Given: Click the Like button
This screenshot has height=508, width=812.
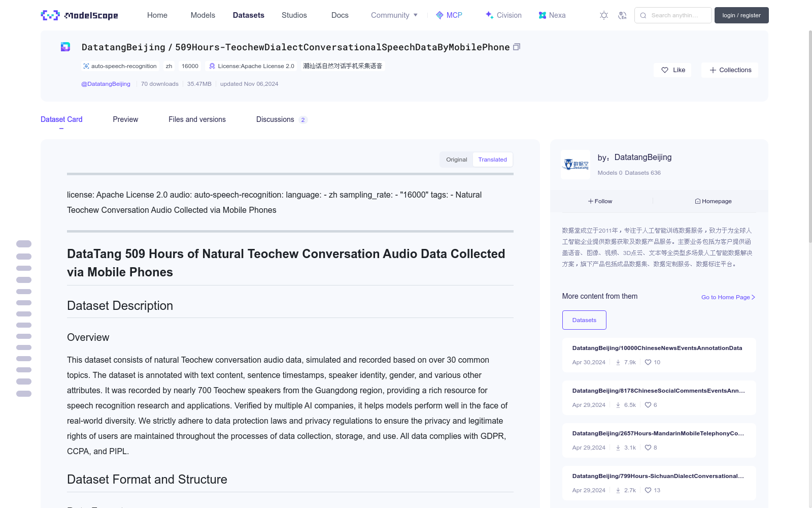Looking at the screenshot, I should pyautogui.click(x=672, y=70).
